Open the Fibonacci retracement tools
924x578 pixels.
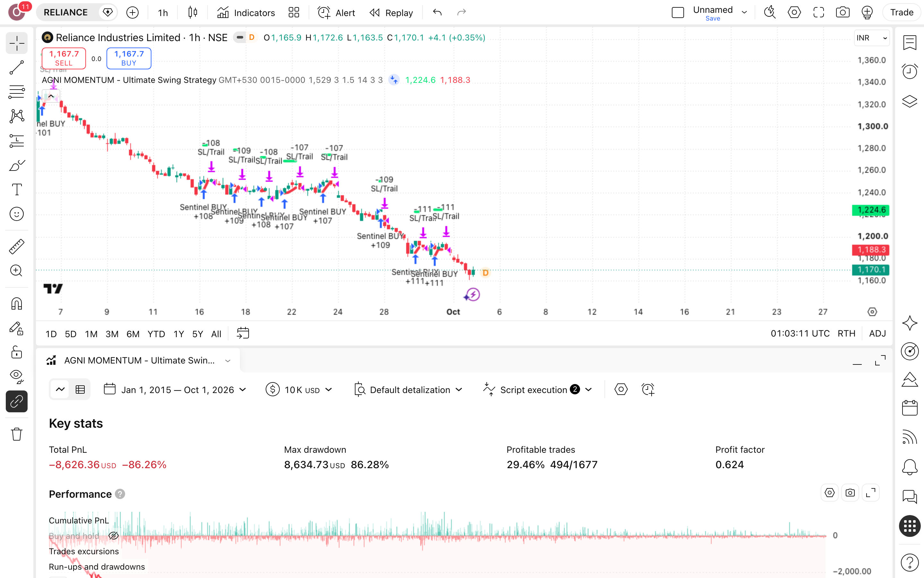click(16, 92)
